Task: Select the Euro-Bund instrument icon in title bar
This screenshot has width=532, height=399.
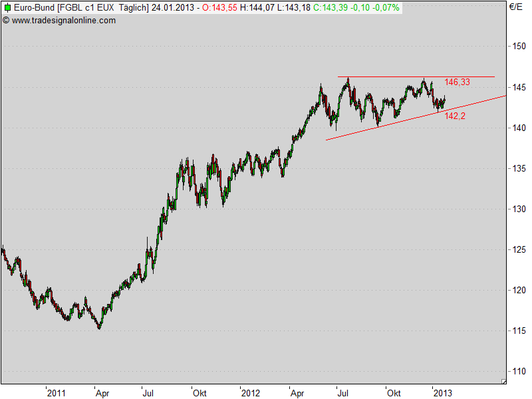Action: pos(9,9)
